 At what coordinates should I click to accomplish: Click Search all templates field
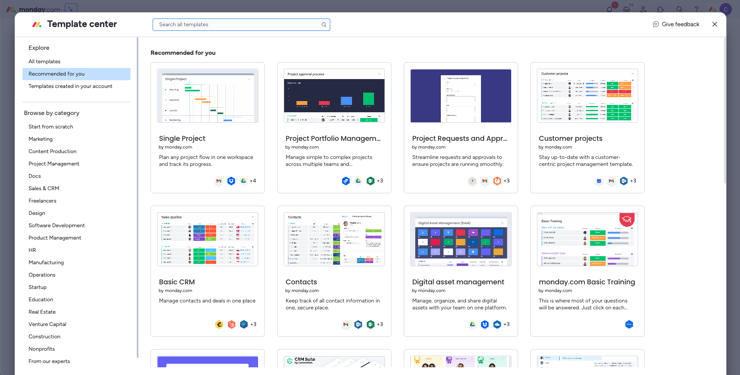point(241,25)
